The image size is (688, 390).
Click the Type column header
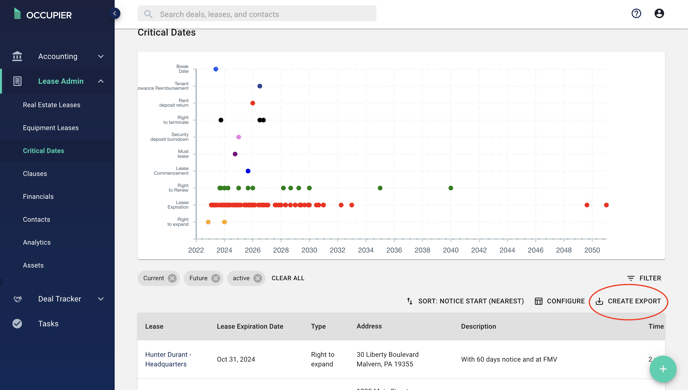pos(318,326)
